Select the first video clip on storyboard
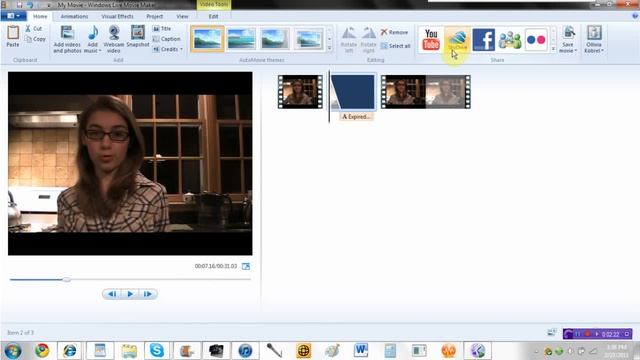 tap(300, 92)
